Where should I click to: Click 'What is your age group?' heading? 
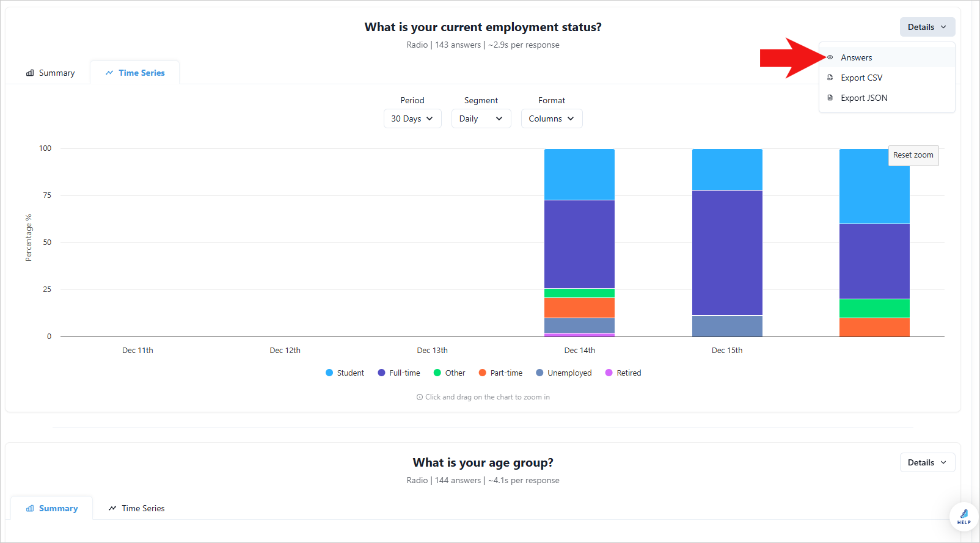(x=483, y=462)
